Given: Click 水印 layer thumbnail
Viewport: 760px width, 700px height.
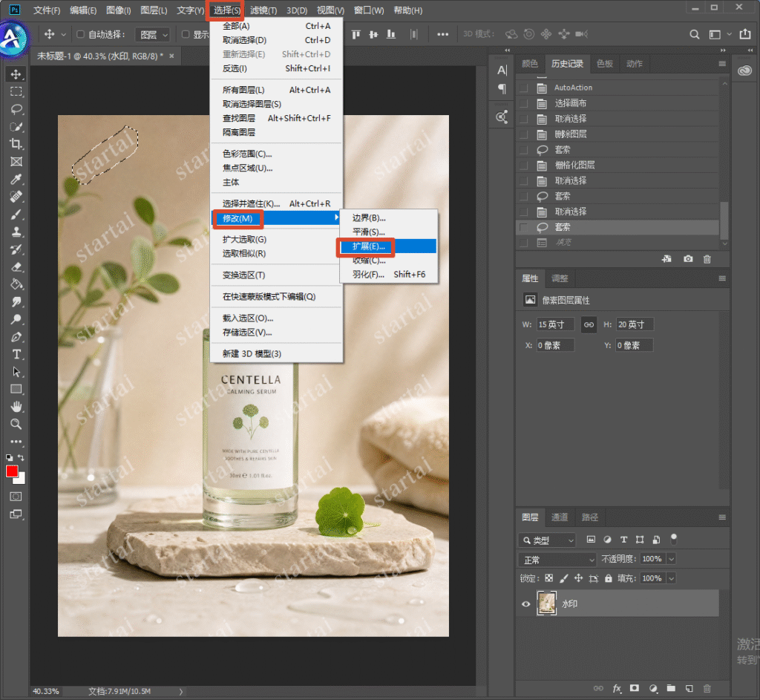Looking at the screenshot, I should pos(547,603).
